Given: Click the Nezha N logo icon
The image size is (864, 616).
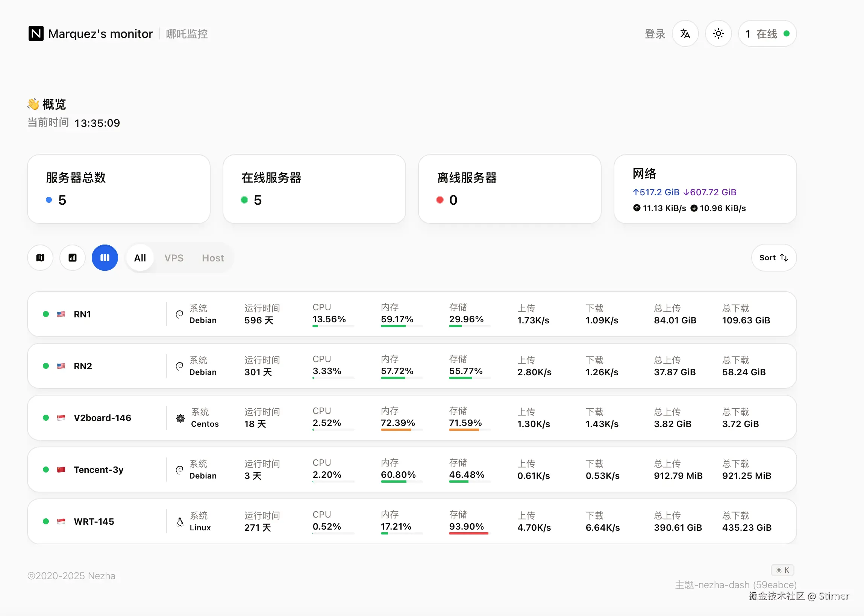Looking at the screenshot, I should click(x=36, y=33).
